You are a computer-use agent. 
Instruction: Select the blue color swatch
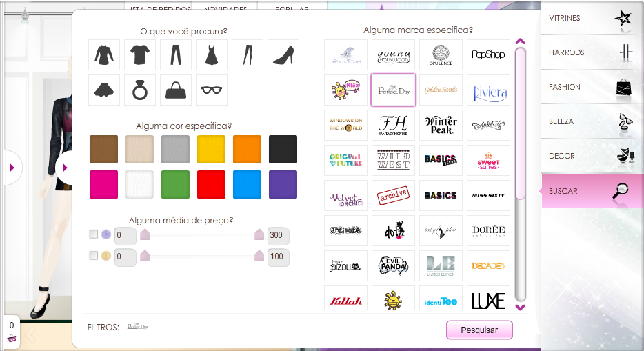[248, 184]
